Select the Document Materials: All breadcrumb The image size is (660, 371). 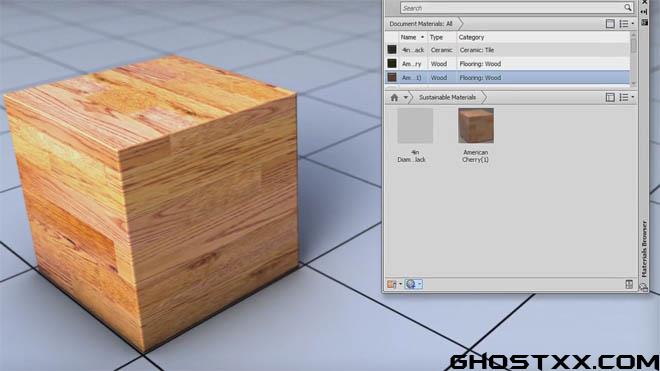tap(421, 24)
